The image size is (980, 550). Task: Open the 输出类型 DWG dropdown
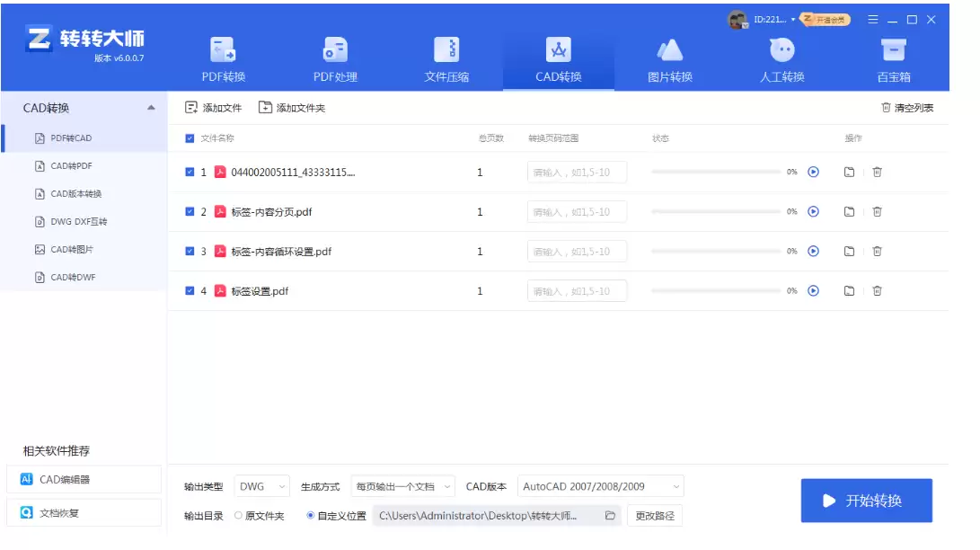click(x=261, y=486)
